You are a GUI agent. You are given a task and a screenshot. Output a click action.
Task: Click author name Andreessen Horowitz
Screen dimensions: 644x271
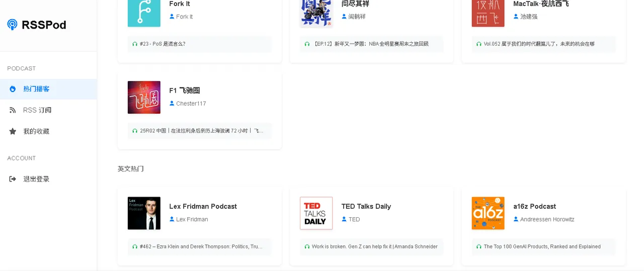[547, 219]
